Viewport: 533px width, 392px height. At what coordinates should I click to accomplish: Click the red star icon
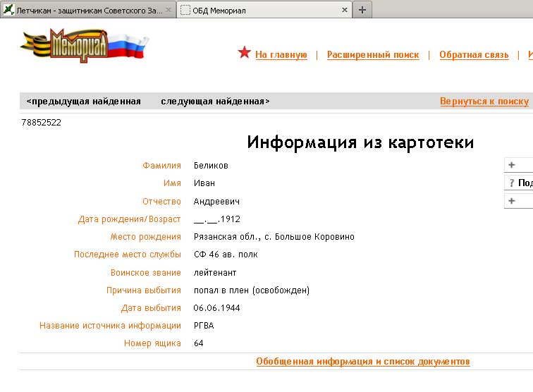[245, 53]
